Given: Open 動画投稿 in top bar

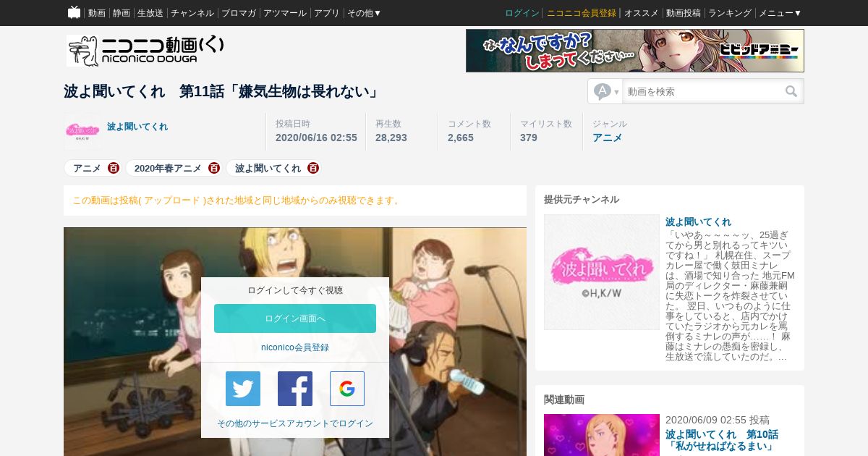Looking at the screenshot, I should coord(684,13).
